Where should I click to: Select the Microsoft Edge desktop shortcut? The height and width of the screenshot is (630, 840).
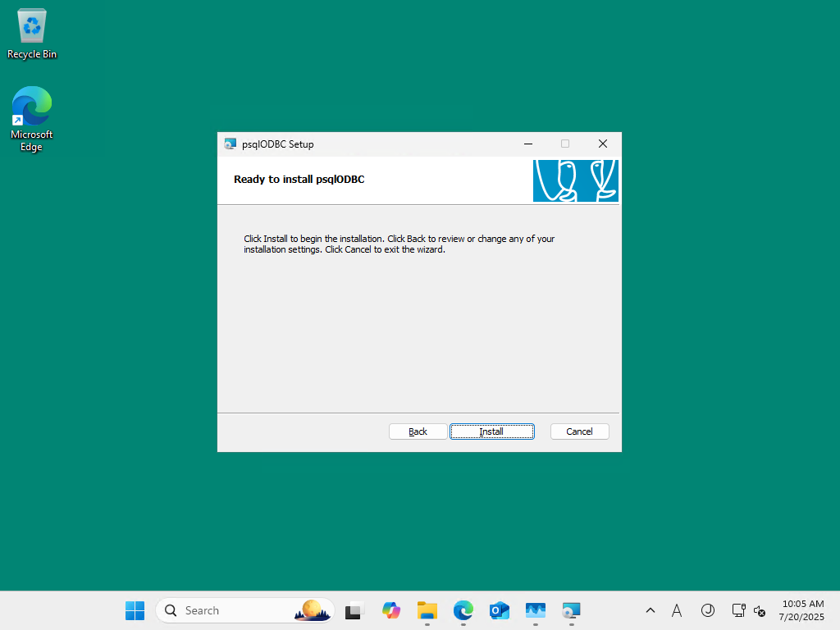pyautogui.click(x=32, y=119)
